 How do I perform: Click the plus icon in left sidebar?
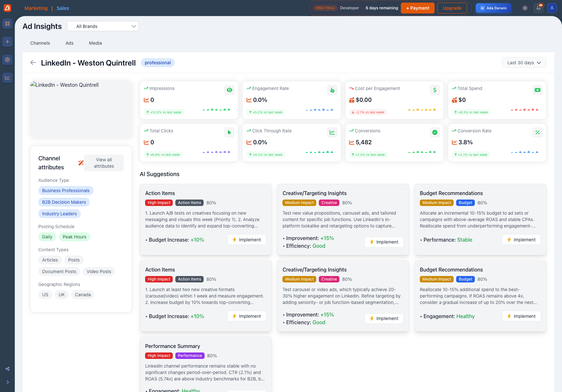7,42
